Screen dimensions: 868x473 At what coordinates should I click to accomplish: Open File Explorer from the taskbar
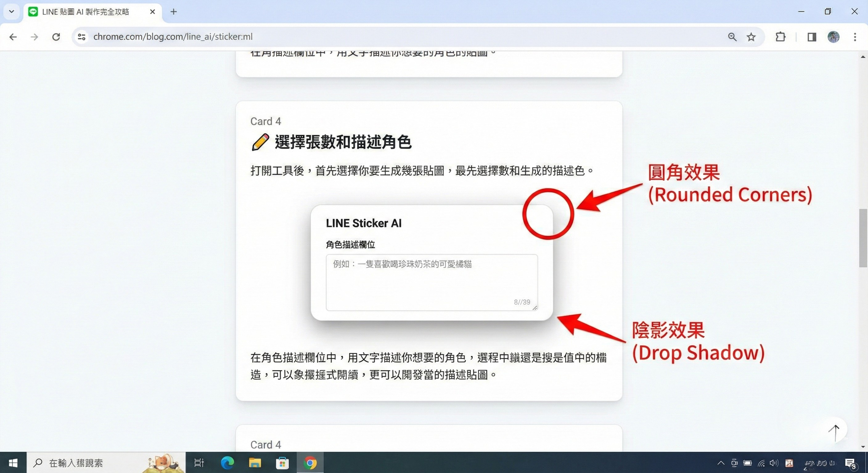255,463
